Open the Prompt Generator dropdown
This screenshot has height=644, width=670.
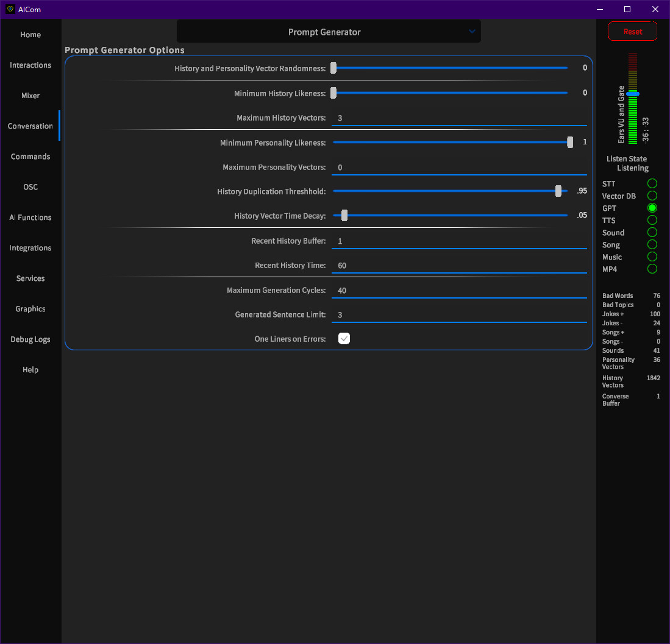(329, 31)
